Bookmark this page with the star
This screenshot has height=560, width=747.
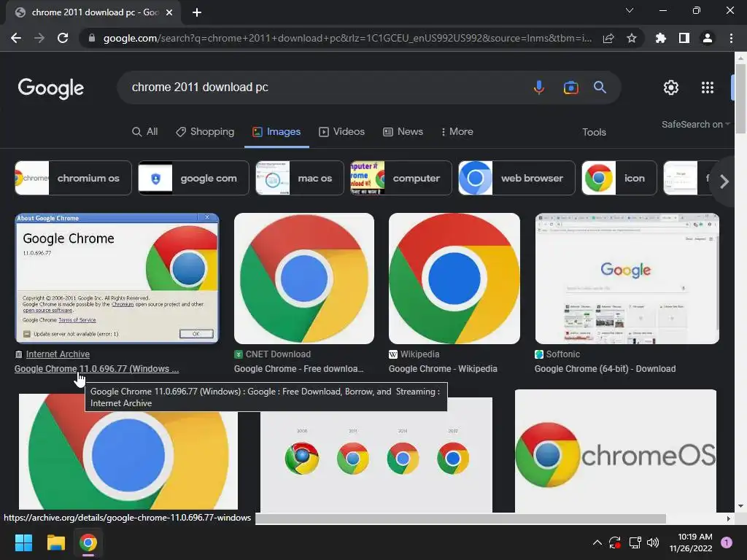[x=632, y=38]
